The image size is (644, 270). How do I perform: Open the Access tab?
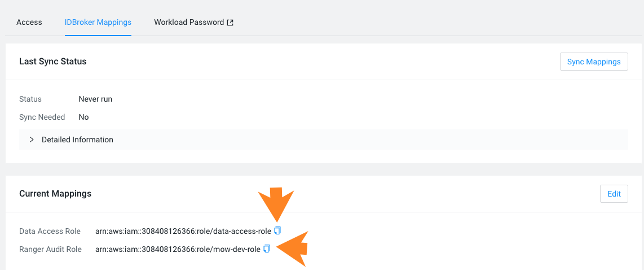tap(29, 22)
